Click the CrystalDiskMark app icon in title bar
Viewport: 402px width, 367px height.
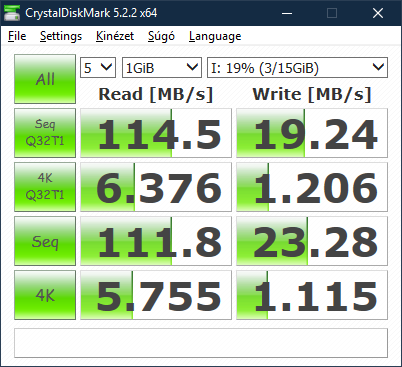tap(12, 13)
